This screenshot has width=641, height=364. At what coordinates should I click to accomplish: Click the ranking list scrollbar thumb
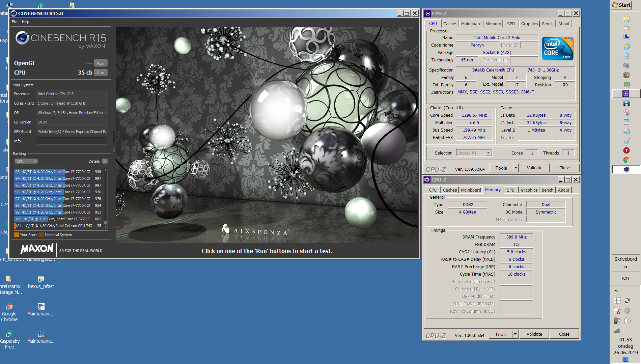106,222
